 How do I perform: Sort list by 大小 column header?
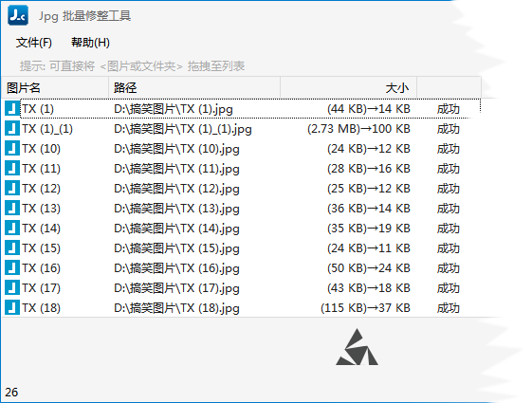coord(348,88)
